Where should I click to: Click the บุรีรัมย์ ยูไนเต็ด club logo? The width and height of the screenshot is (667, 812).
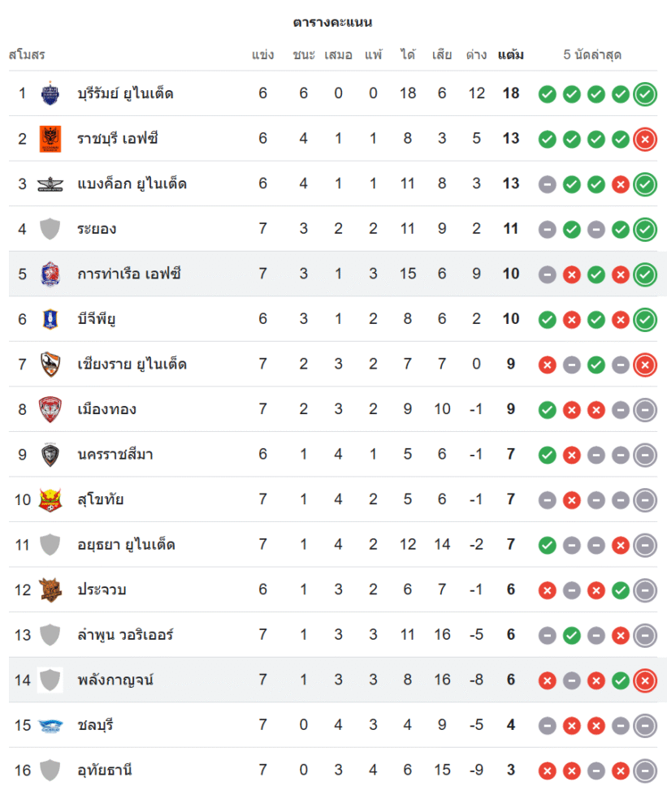click(x=50, y=93)
